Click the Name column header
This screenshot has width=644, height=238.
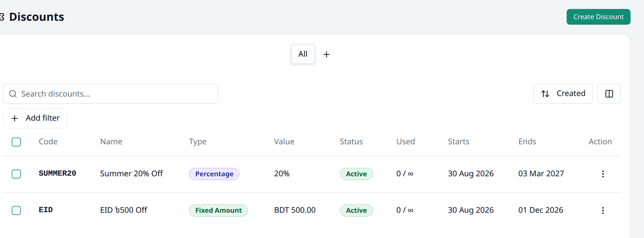tap(111, 142)
